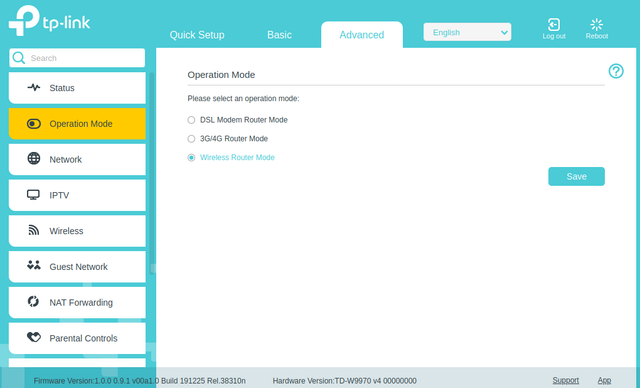This screenshot has height=388, width=640.
Task: Click the Log out text label
Action: click(554, 36)
